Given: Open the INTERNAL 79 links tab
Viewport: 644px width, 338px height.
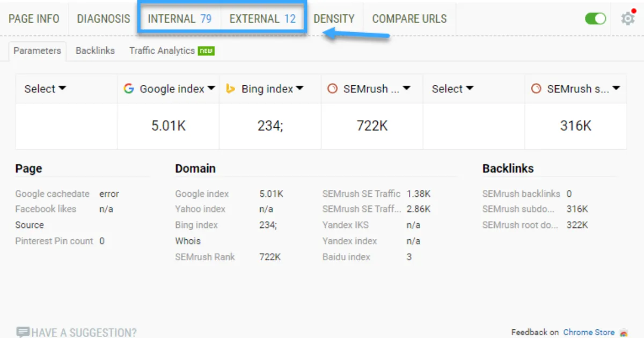Looking at the screenshot, I should 180,19.
